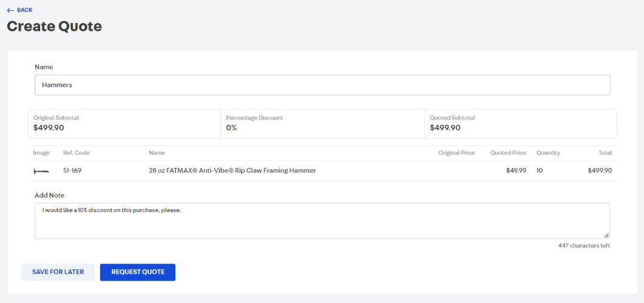Click reference code 51-169 in the row

pyautogui.click(x=72, y=171)
